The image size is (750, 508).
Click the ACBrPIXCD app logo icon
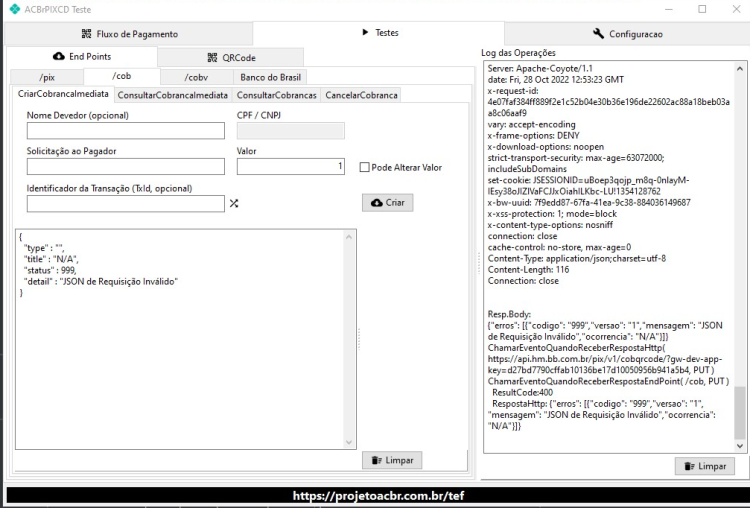(x=15, y=9)
